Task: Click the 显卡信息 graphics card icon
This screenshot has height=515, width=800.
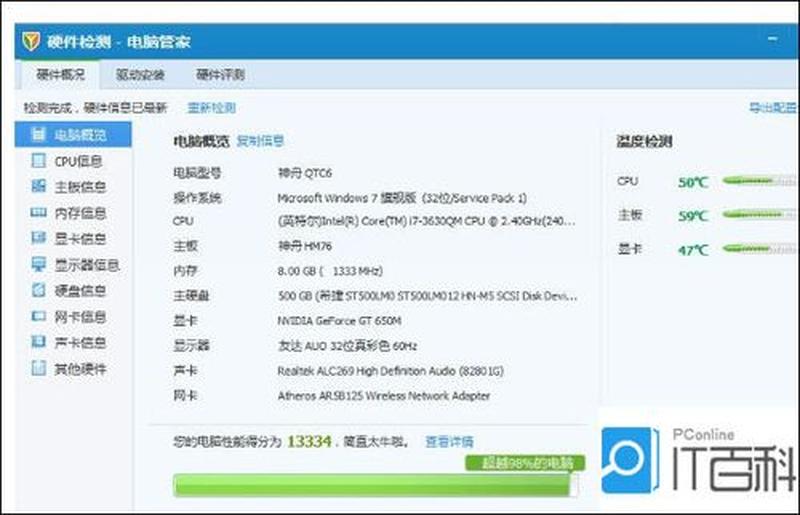Action: (x=38, y=237)
